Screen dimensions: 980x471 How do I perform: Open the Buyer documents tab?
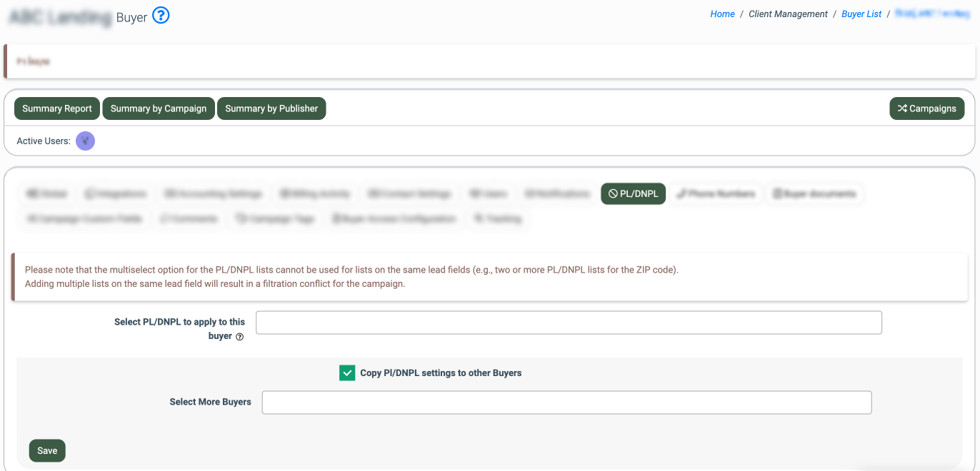click(814, 194)
